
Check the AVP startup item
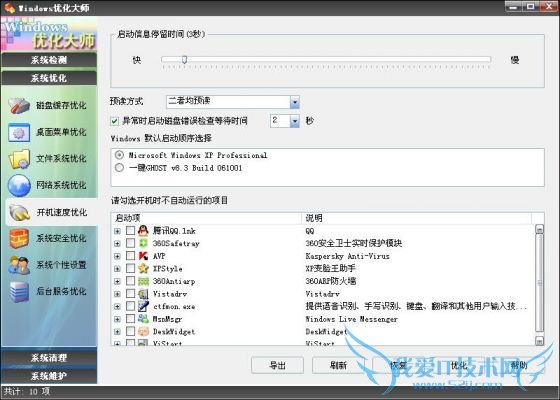(130, 256)
